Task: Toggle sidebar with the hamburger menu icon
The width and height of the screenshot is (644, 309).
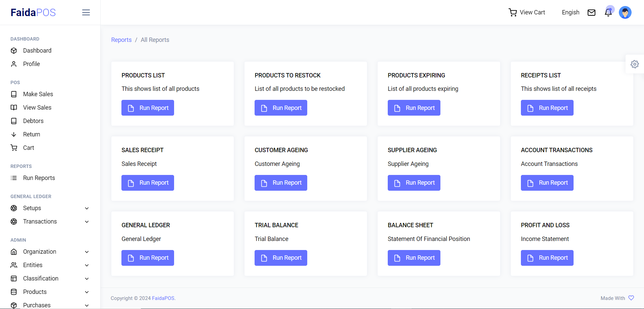Action: [x=86, y=12]
